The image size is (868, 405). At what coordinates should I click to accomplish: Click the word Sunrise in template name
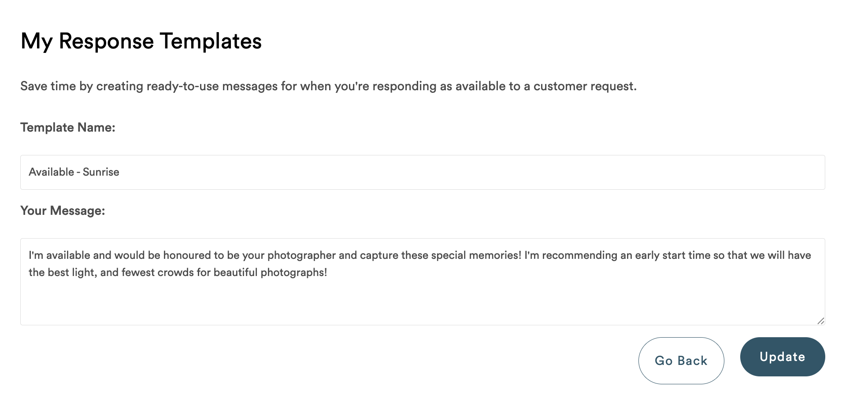(x=101, y=172)
